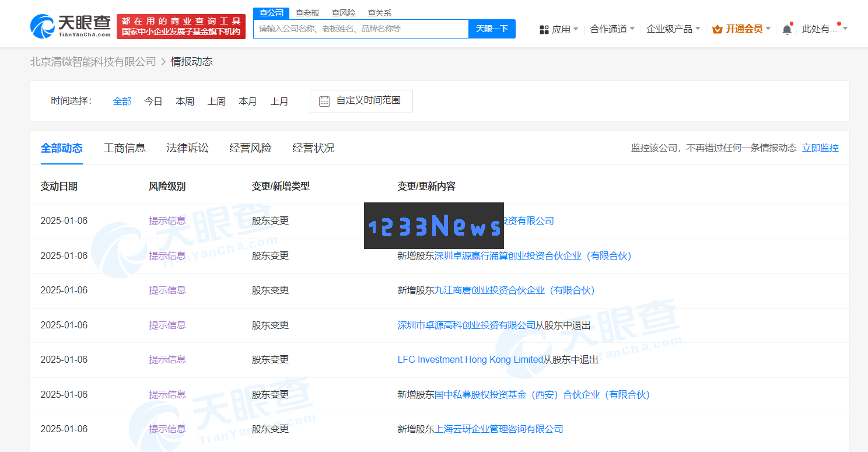Select 上周 time filter
This screenshot has width=868, height=452.
(x=216, y=101)
